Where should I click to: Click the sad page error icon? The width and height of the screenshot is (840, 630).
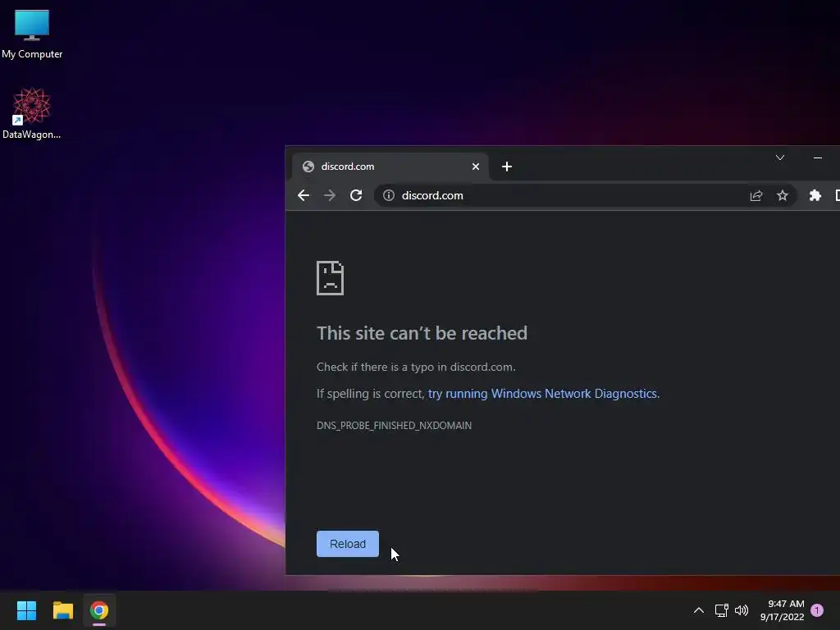tap(330, 278)
